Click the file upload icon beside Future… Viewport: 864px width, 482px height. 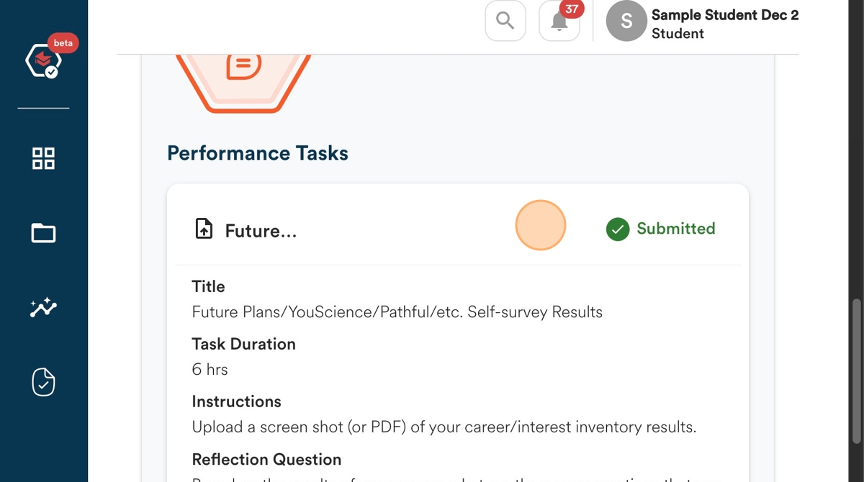coord(204,229)
